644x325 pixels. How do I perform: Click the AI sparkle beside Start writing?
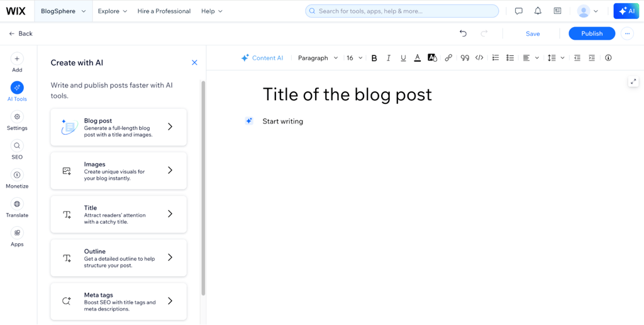[249, 121]
